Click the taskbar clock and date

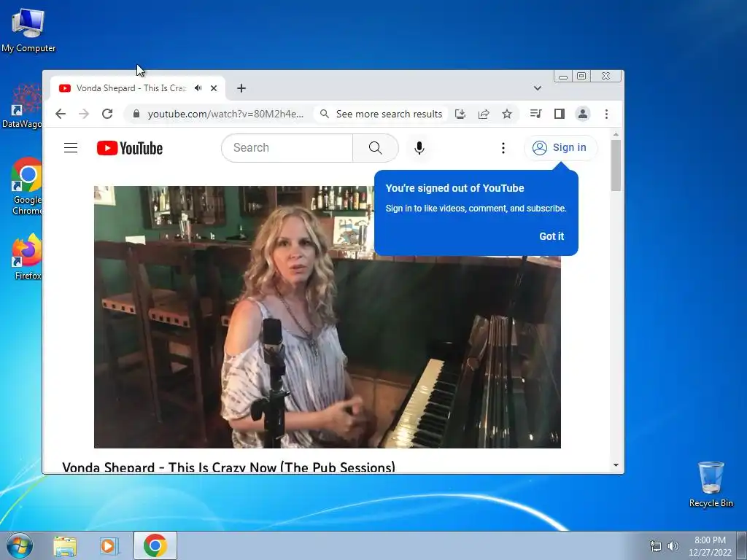pyautogui.click(x=710, y=546)
